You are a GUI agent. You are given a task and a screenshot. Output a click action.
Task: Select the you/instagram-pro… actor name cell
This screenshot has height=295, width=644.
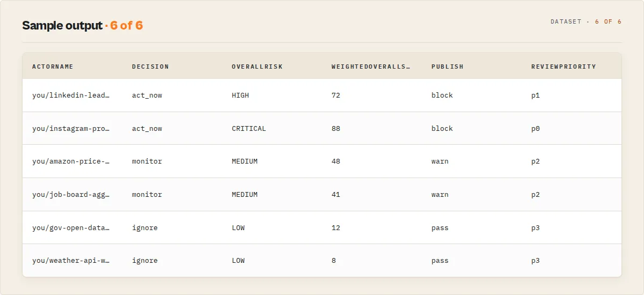point(71,129)
